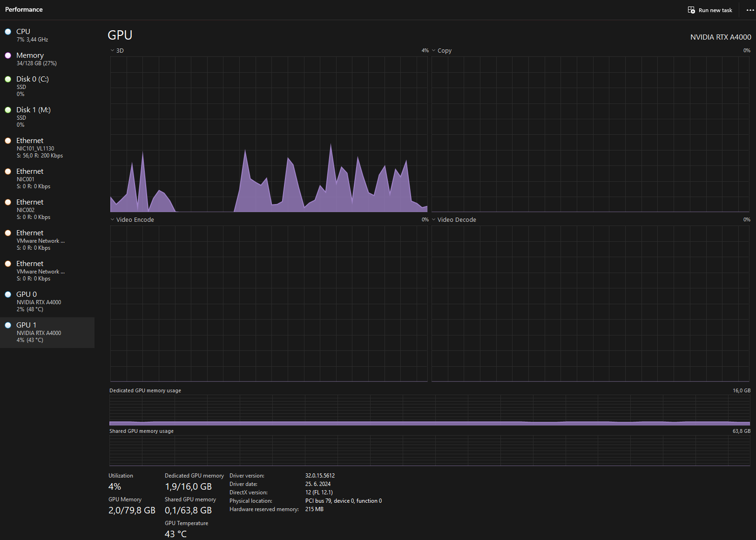Image resolution: width=756 pixels, height=540 pixels.
Task: Open the 3D engine graph dropdown
Action: tap(113, 50)
